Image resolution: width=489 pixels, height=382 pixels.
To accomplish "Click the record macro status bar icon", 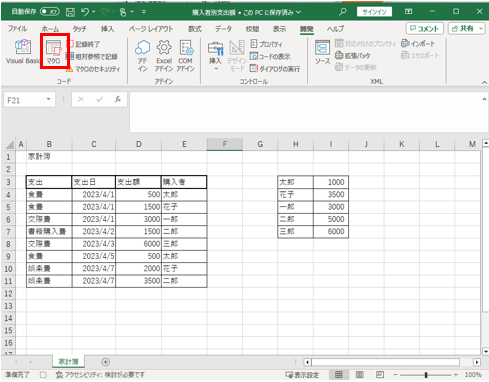I will click(43, 375).
